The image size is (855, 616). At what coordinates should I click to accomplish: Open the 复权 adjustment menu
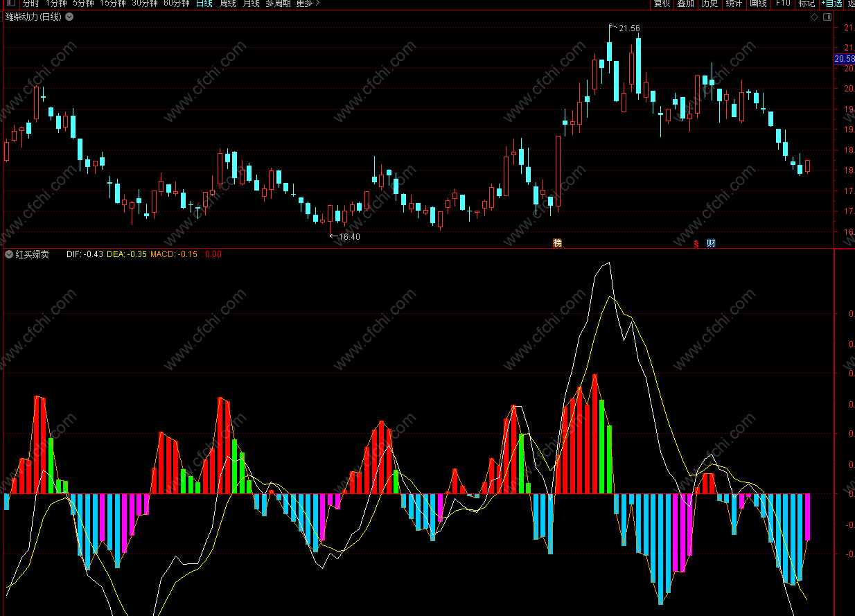662,3
